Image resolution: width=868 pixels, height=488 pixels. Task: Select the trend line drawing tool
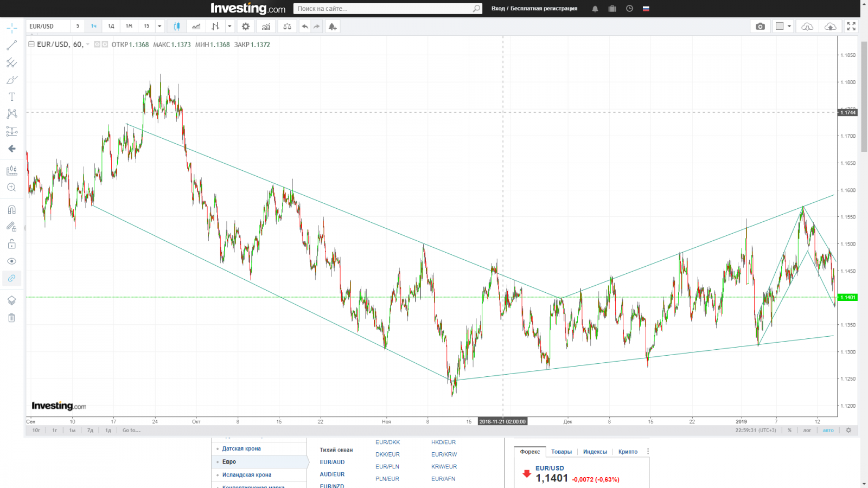(11, 46)
